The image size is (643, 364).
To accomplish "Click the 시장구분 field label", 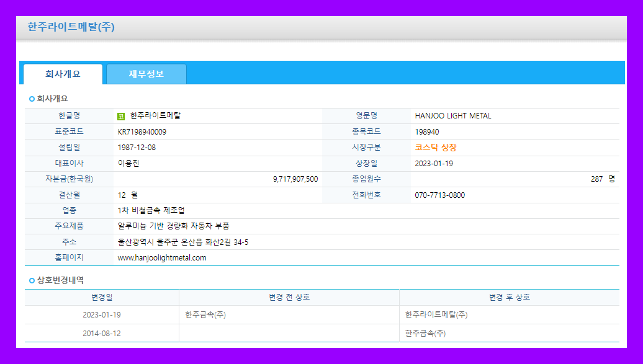I will coord(366,147).
